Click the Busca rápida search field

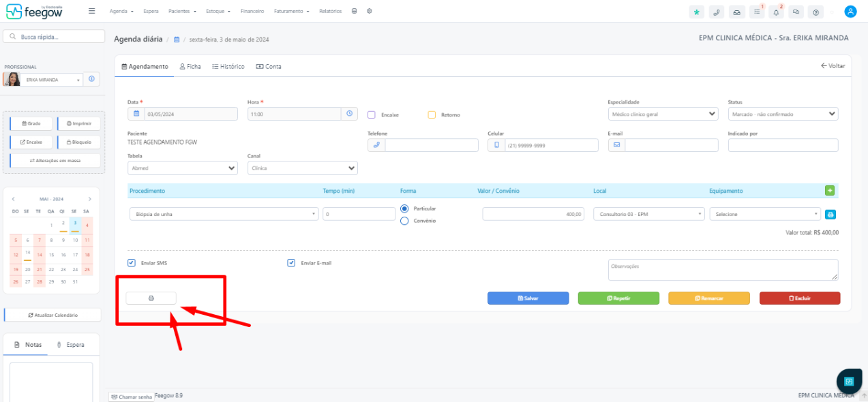54,36
